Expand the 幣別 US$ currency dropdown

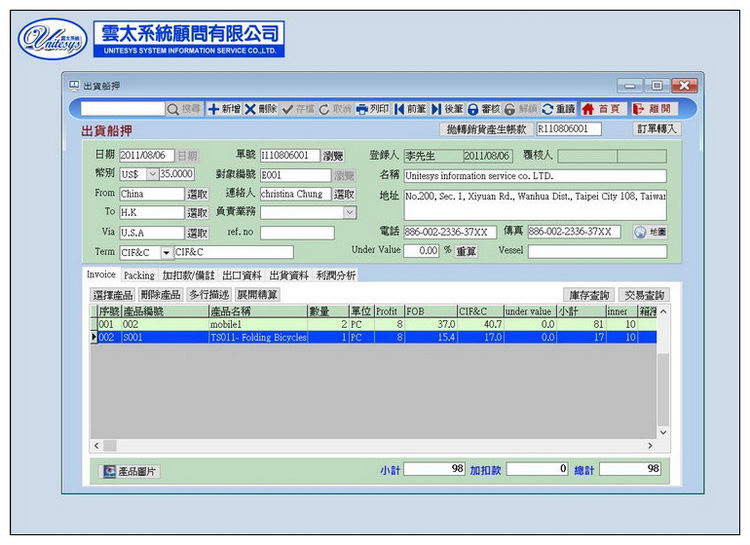pyautogui.click(x=152, y=175)
